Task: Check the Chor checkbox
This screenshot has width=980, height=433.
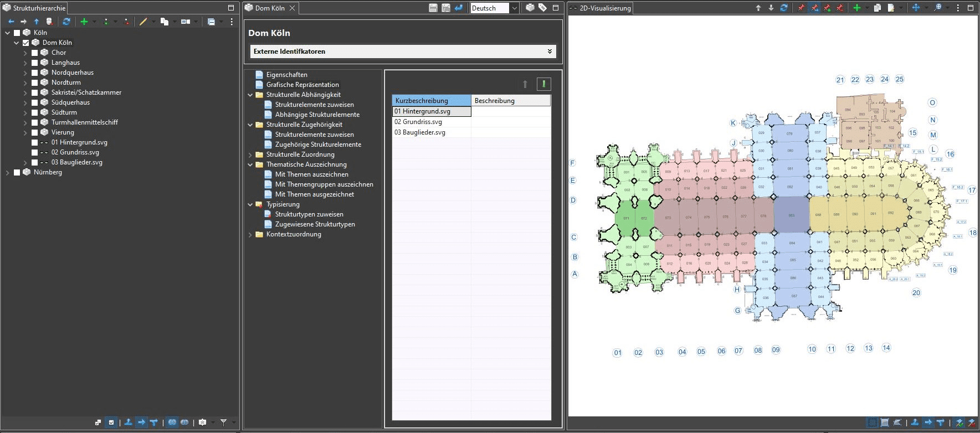Action: (x=34, y=53)
